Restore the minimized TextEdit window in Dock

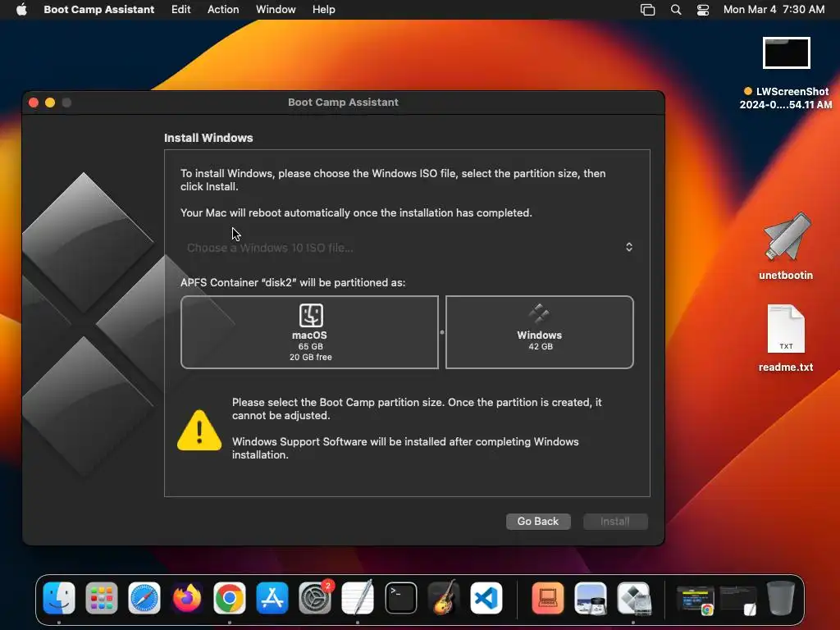(738, 600)
